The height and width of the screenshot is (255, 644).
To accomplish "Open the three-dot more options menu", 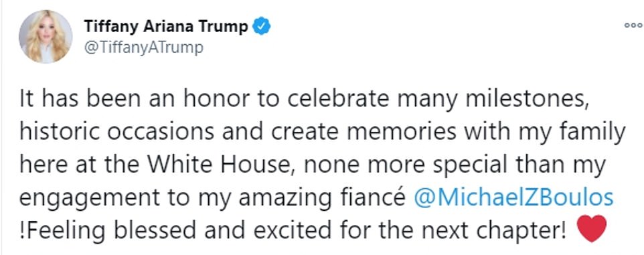I will [633, 25].
